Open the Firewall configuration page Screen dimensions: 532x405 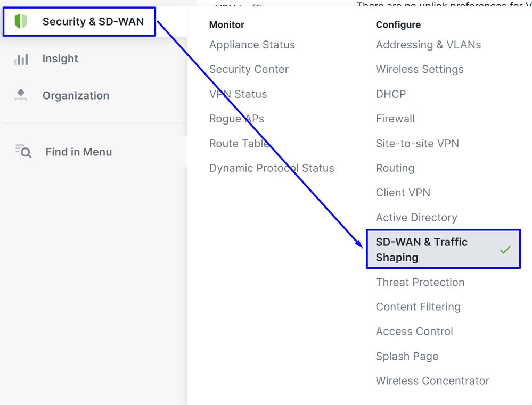click(x=395, y=119)
